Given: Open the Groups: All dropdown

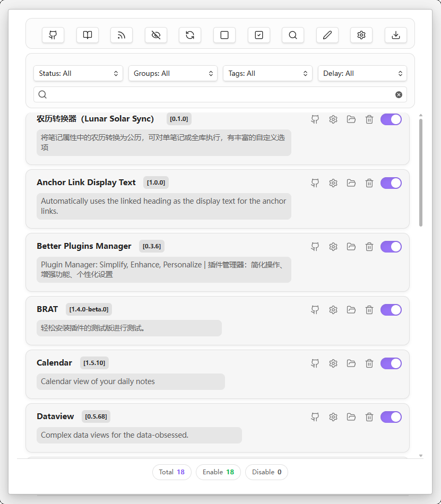Looking at the screenshot, I should pyautogui.click(x=173, y=73).
